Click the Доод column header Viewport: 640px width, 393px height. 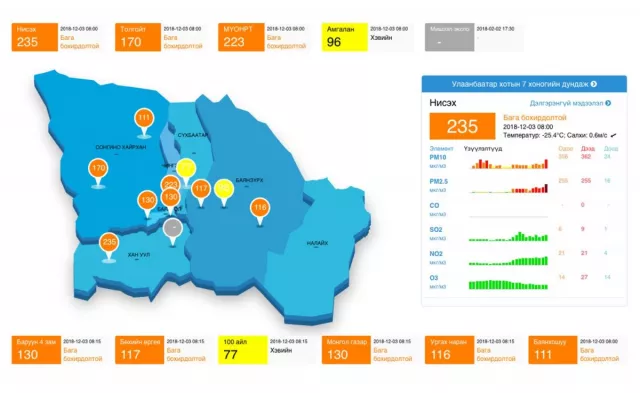click(x=611, y=149)
